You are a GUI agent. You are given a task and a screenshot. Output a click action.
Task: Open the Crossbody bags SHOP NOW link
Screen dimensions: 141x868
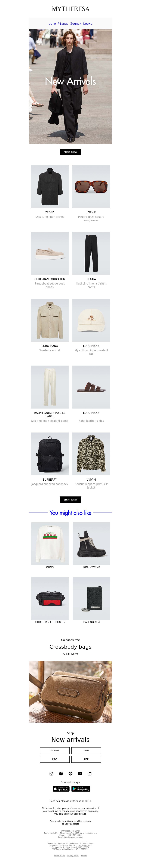[70, 654]
